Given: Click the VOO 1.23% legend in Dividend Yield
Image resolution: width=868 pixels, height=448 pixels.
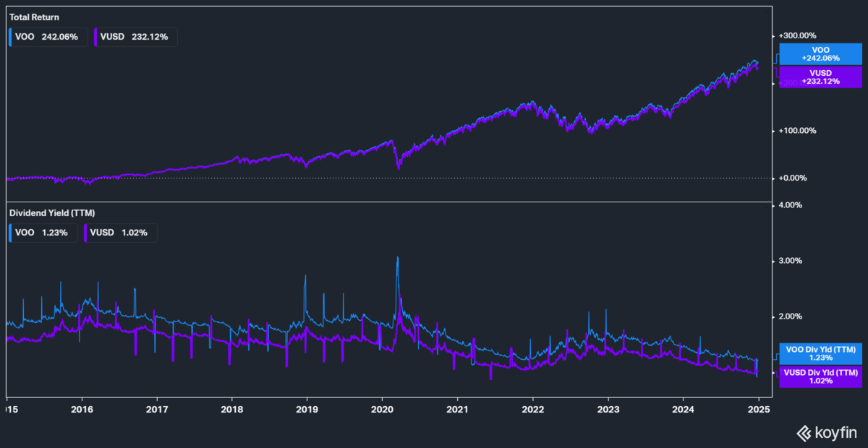Looking at the screenshot, I should point(42,233).
